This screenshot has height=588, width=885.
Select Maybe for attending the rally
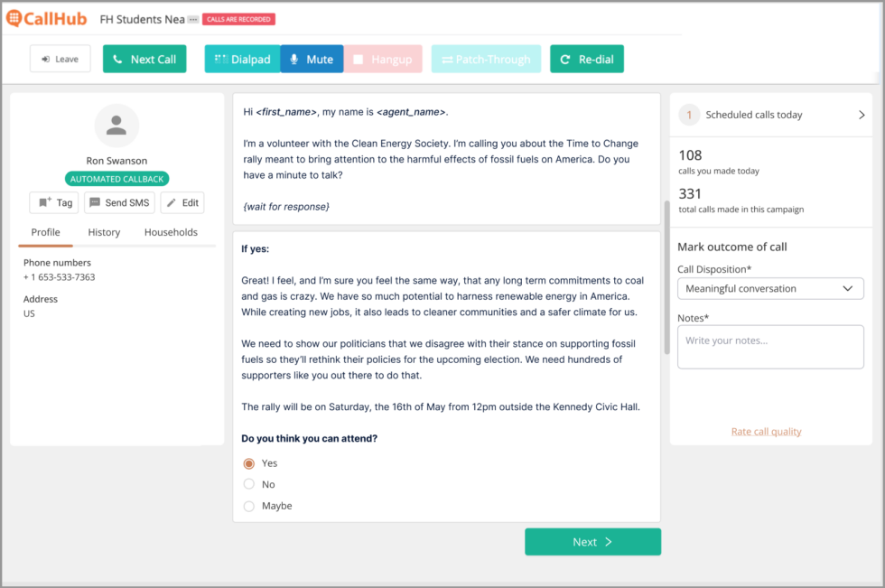pos(249,506)
